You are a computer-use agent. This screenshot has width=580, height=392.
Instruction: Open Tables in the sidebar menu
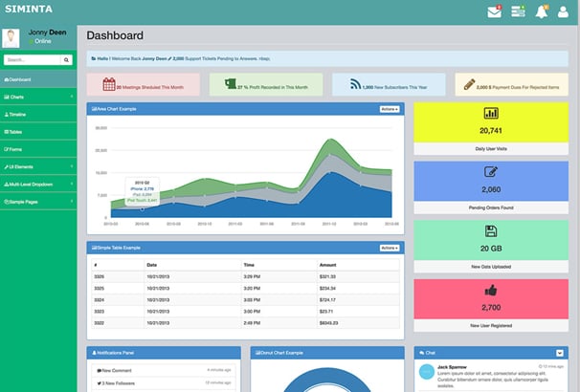click(38, 132)
